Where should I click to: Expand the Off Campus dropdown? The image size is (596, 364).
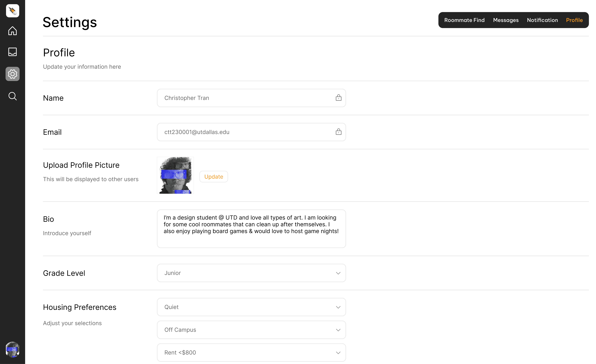tap(251, 330)
